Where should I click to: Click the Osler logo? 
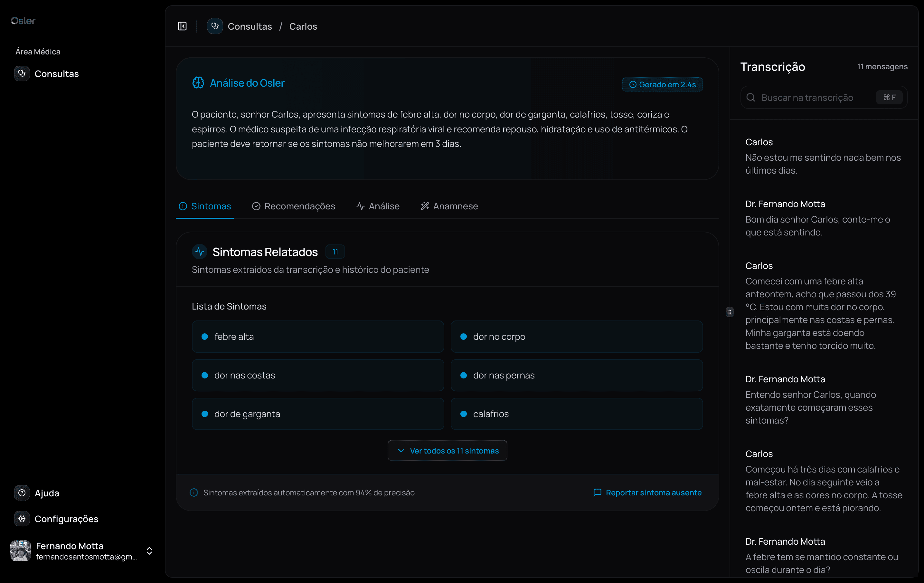pos(23,21)
